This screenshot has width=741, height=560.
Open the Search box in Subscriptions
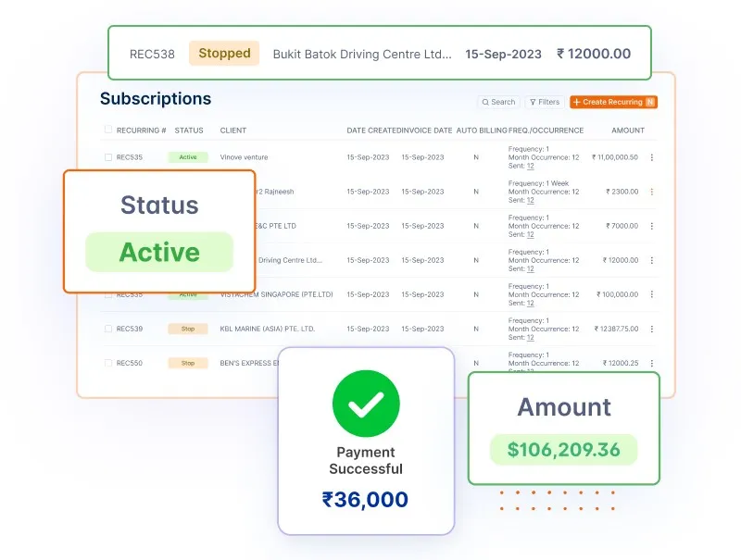(x=498, y=102)
